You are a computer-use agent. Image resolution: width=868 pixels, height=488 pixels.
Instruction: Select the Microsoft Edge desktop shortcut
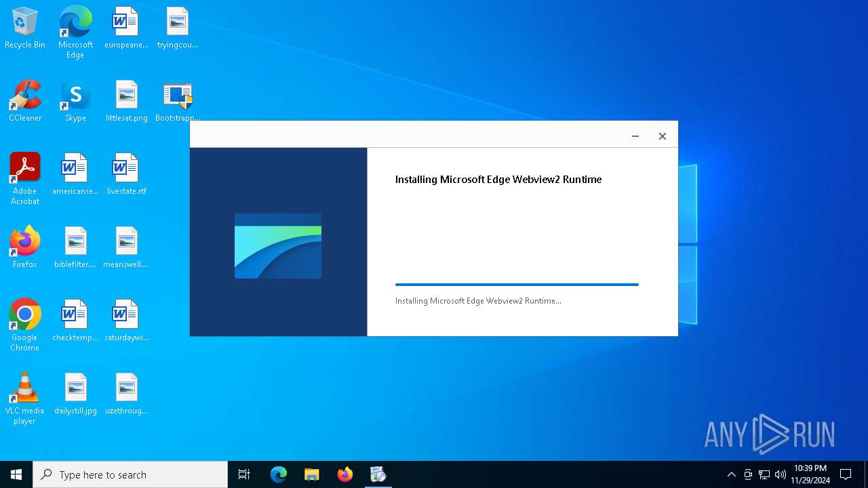[75, 33]
